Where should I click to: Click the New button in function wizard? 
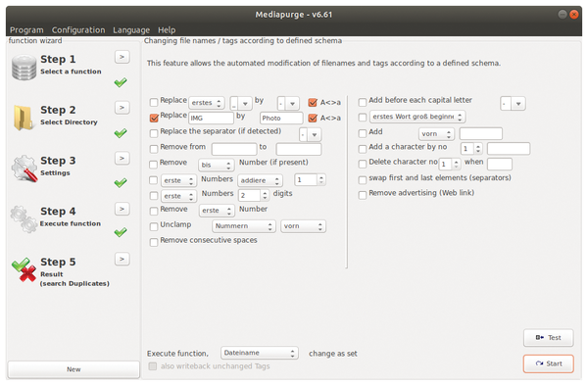(73, 369)
